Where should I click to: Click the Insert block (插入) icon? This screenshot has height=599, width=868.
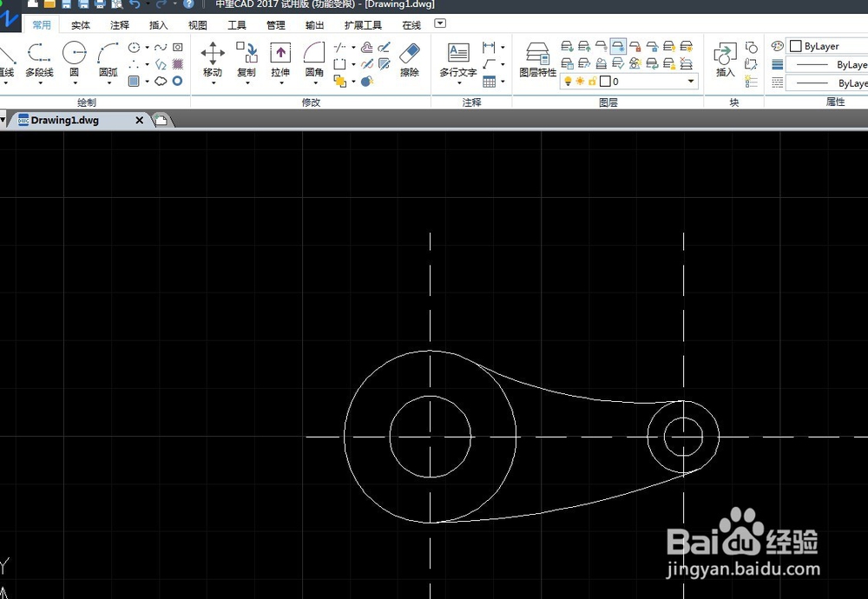click(725, 59)
